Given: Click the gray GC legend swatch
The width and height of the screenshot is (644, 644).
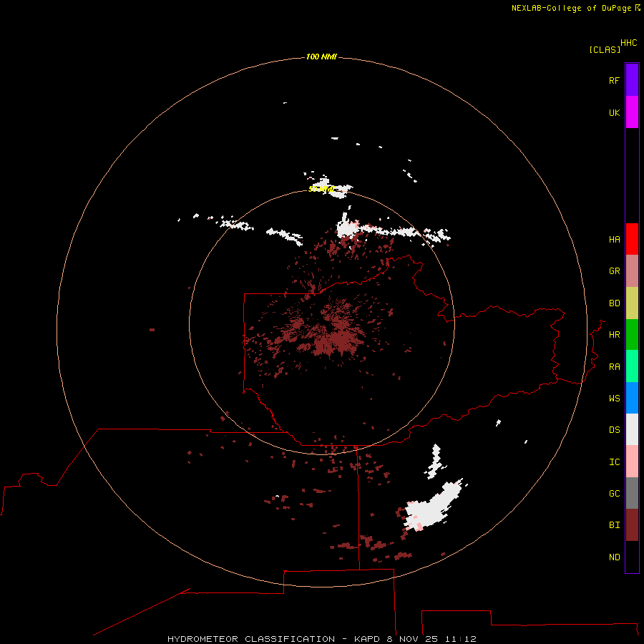Looking at the screenshot, I should click(632, 493).
